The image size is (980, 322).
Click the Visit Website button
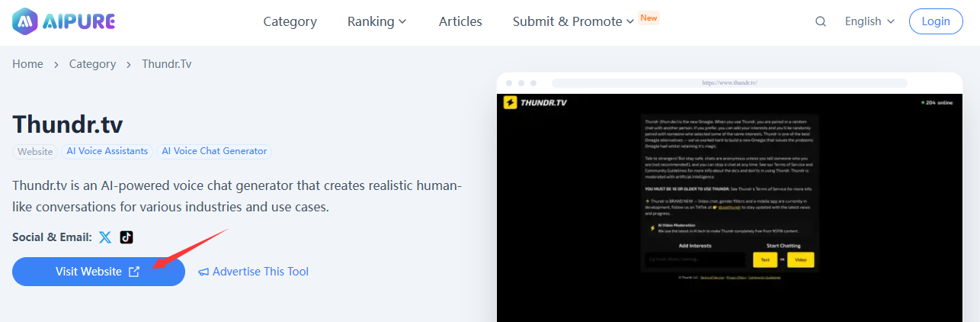(98, 272)
